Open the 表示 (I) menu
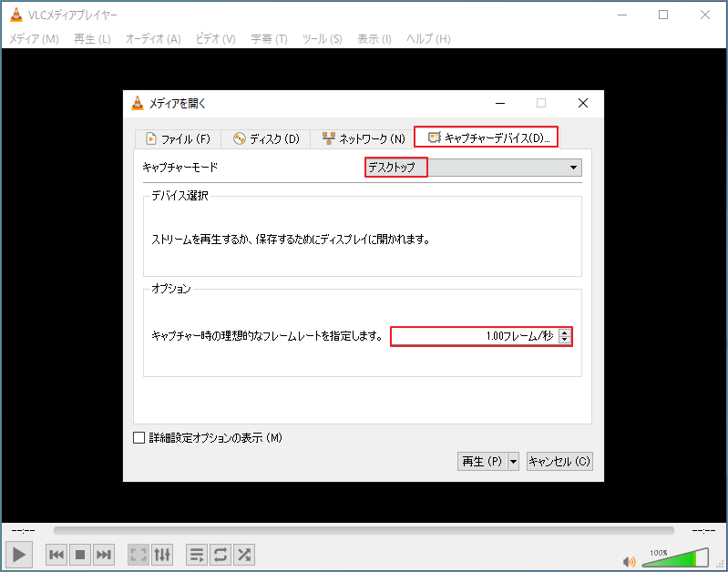The height and width of the screenshot is (572, 728). coord(374,39)
